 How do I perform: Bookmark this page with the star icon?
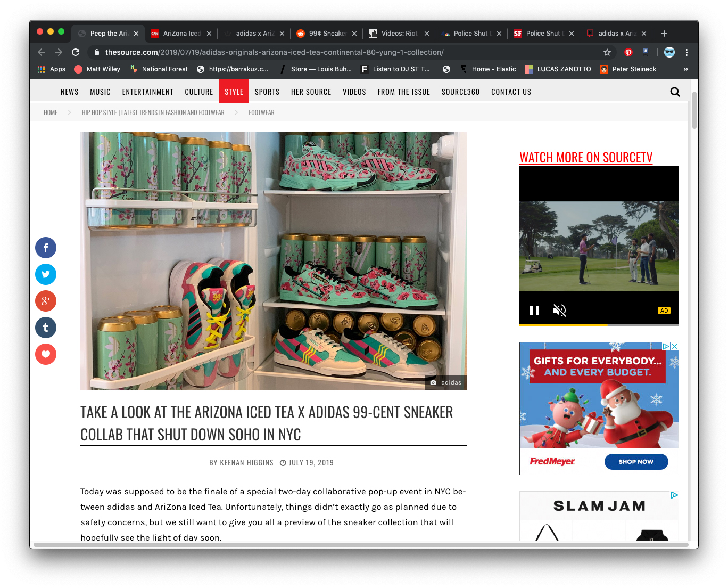pyautogui.click(x=607, y=52)
